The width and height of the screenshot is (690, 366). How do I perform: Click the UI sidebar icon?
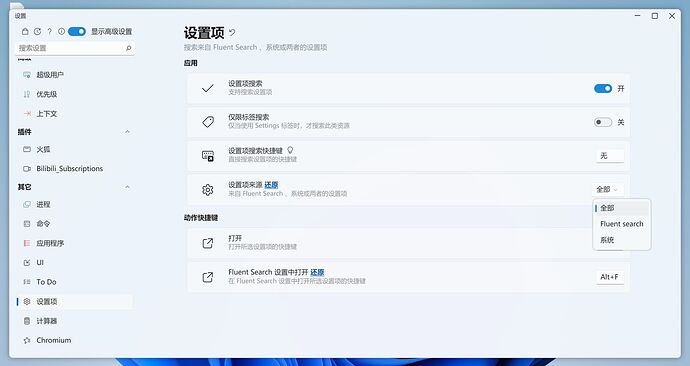coord(27,263)
